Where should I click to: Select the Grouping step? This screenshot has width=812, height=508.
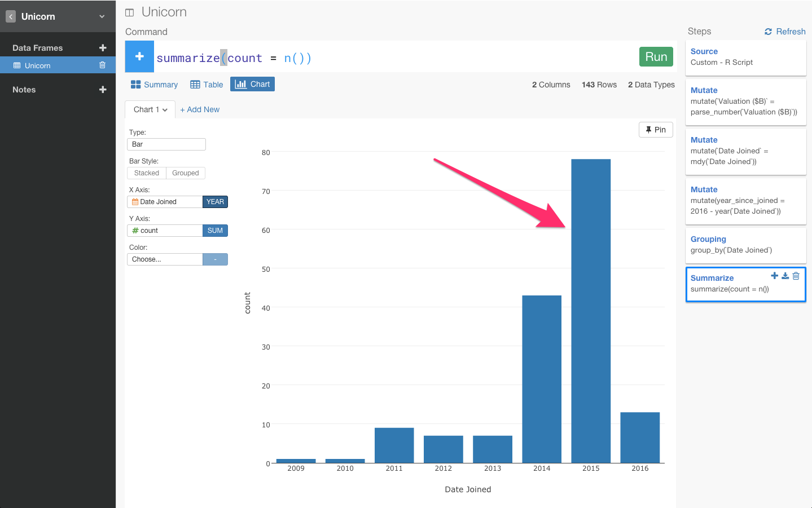click(746, 245)
